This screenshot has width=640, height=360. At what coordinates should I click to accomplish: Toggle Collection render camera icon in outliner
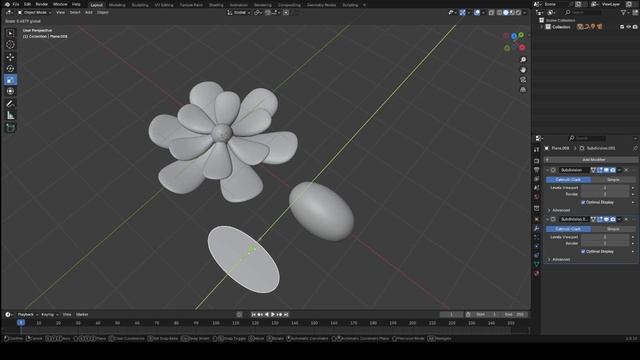click(635, 27)
